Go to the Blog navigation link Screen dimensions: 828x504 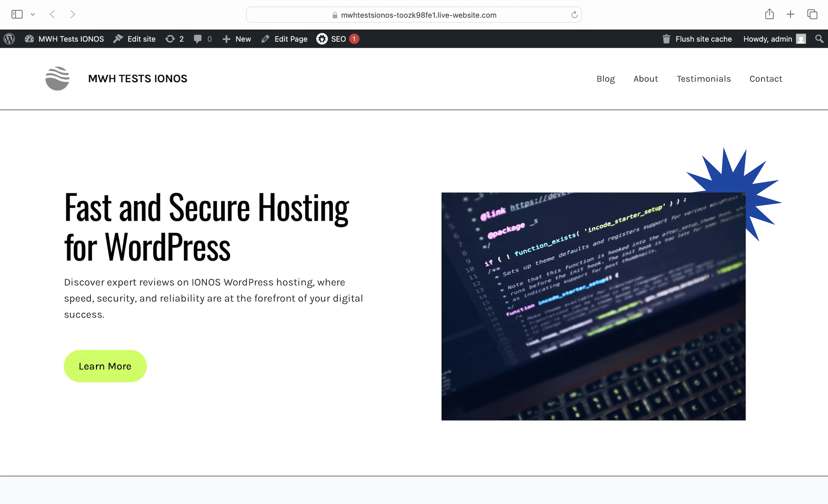coord(606,79)
